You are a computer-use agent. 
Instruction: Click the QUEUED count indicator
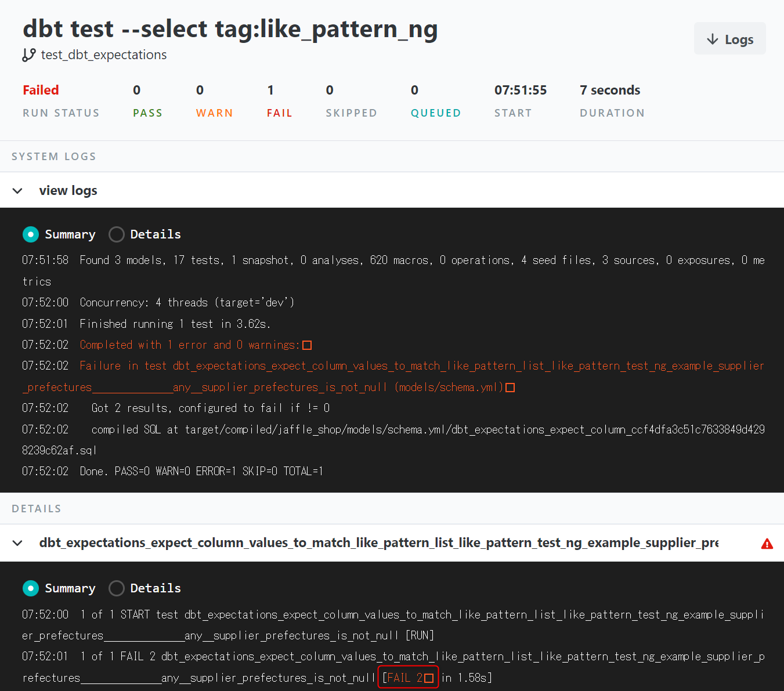[x=414, y=91]
